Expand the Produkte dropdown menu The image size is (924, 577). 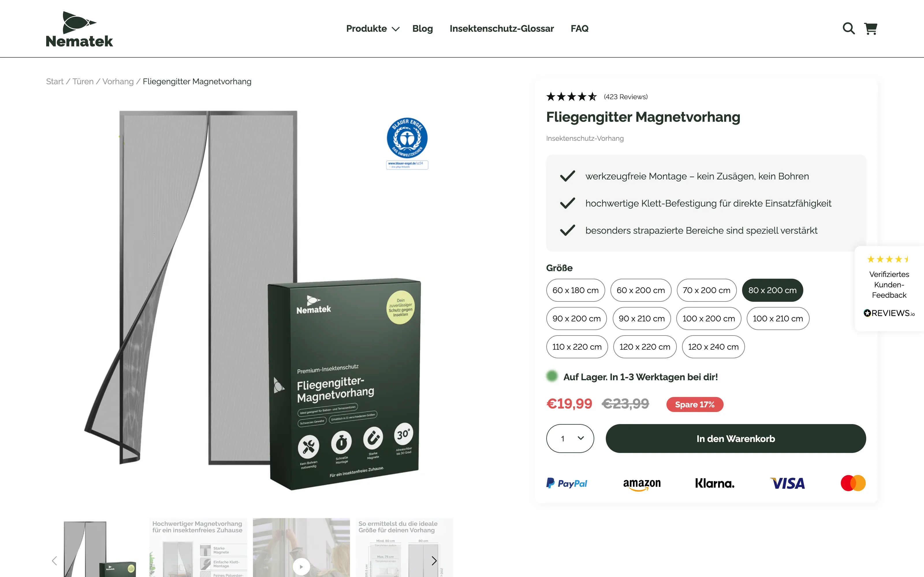click(372, 29)
